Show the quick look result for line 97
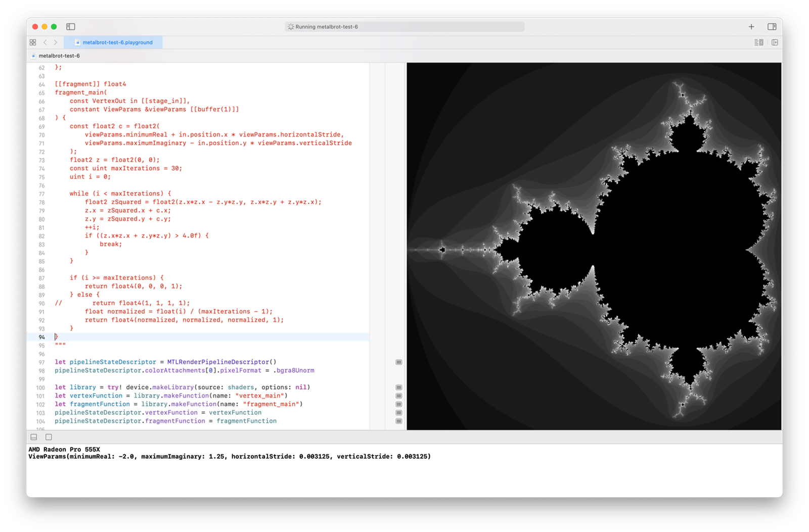Image resolution: width=809 pixels, height=532 pixels. 399,362
